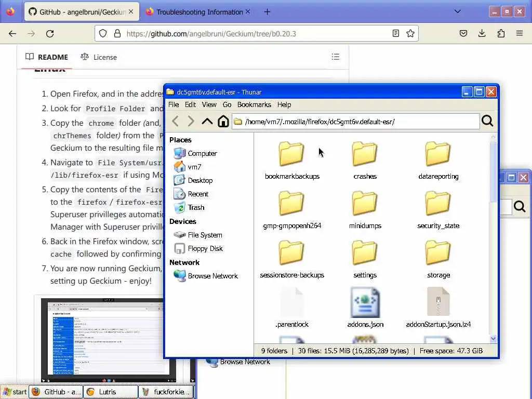Switch to Troubleshooting Information tab

point(199,12)
